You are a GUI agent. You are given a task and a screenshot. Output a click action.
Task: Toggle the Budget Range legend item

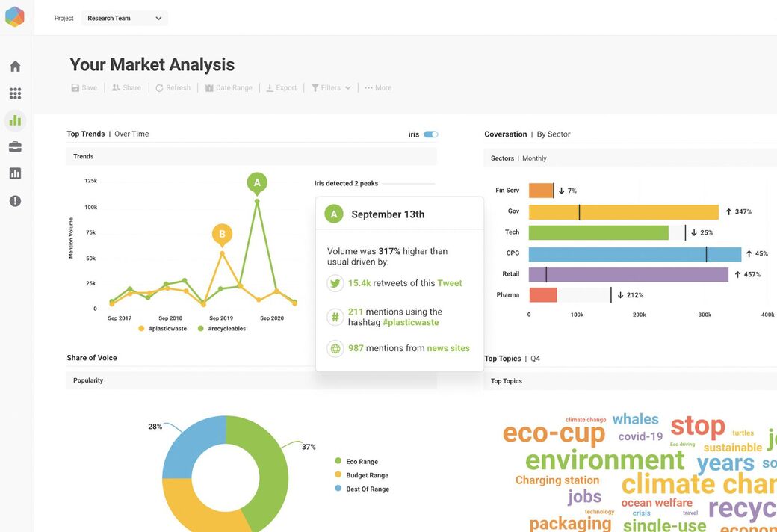362,475
